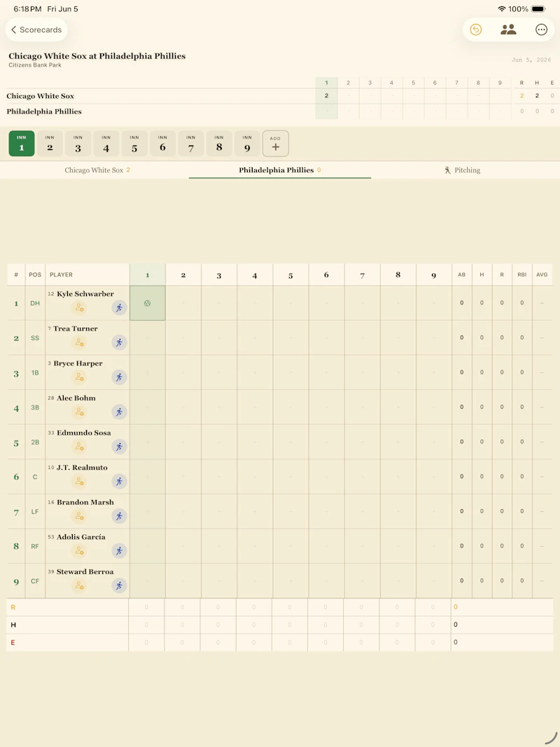Pinch runner icon for Edmundo Sosa
This screenshot has height=747, width=560.
pyautogui.click(x=120, y=447)
